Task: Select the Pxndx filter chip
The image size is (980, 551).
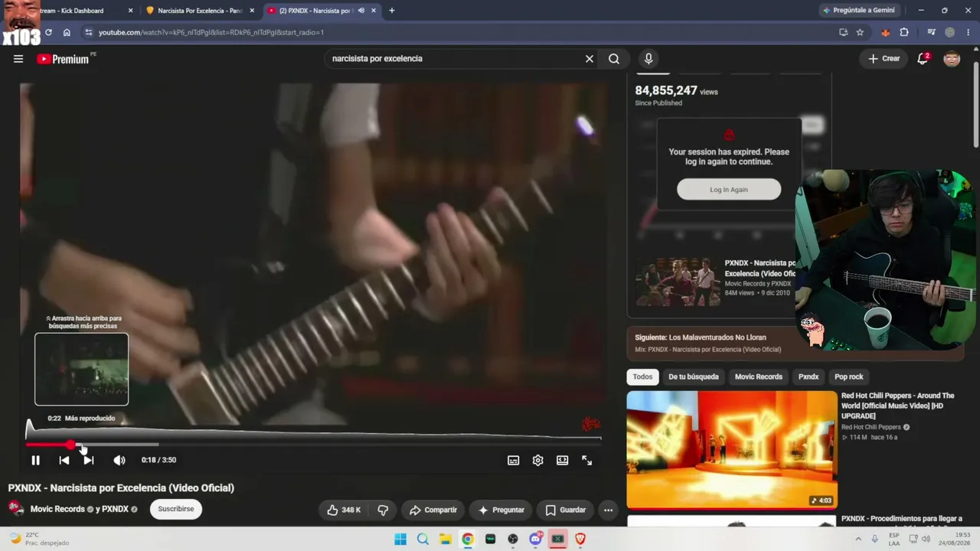Action: point(808,377)
